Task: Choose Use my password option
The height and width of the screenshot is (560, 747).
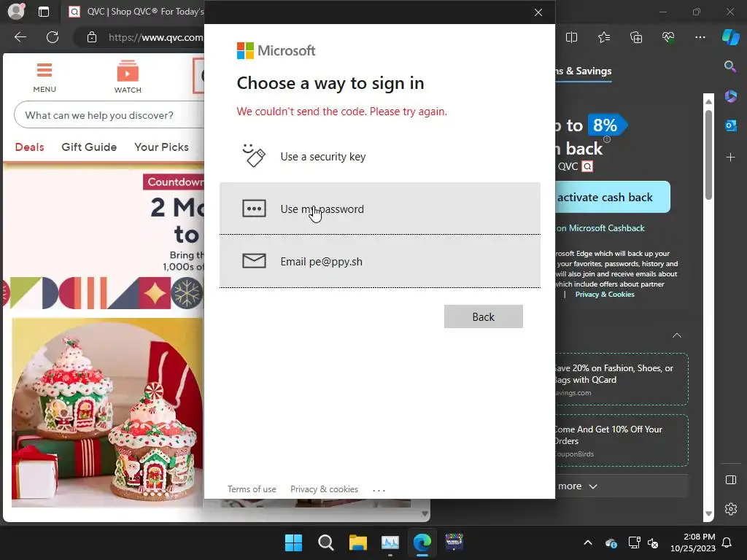Action: (x=379, y=209)
